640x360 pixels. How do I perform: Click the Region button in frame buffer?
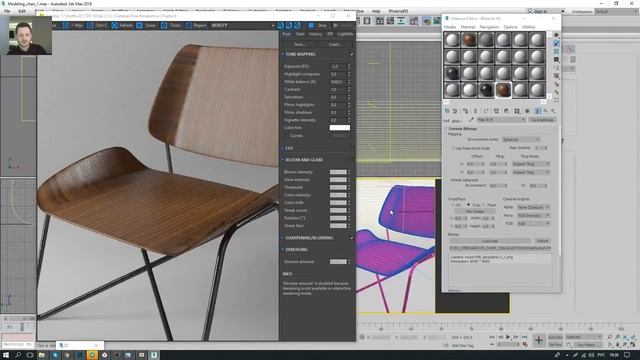click(x=196, y=25)
